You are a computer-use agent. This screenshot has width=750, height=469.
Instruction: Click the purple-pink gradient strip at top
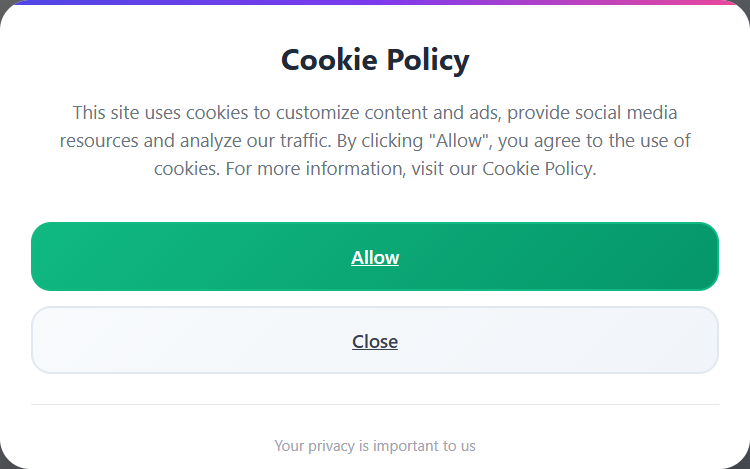(x=375, y=2)
